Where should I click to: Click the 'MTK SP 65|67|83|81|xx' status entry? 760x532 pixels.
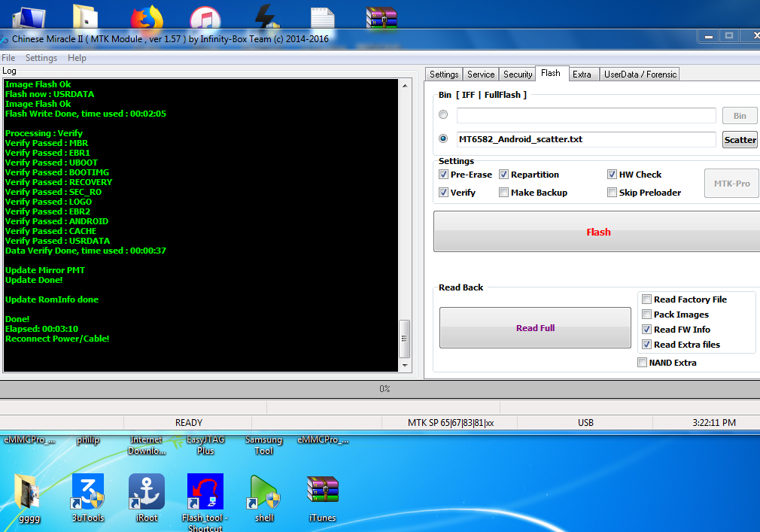tap(450, 422)
